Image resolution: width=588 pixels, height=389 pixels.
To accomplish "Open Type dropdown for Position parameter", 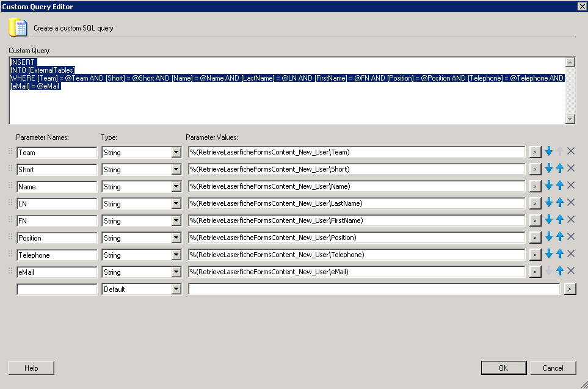I will 176,238.
